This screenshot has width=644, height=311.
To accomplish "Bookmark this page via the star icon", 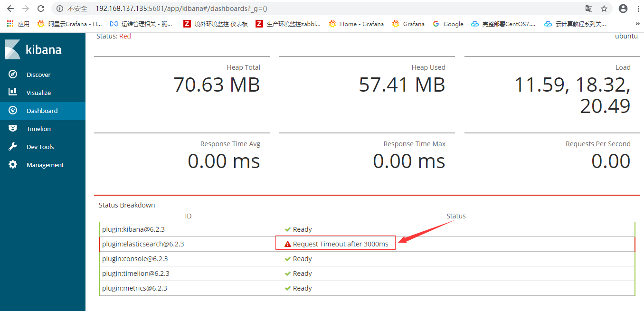I will tap(604, 8).
